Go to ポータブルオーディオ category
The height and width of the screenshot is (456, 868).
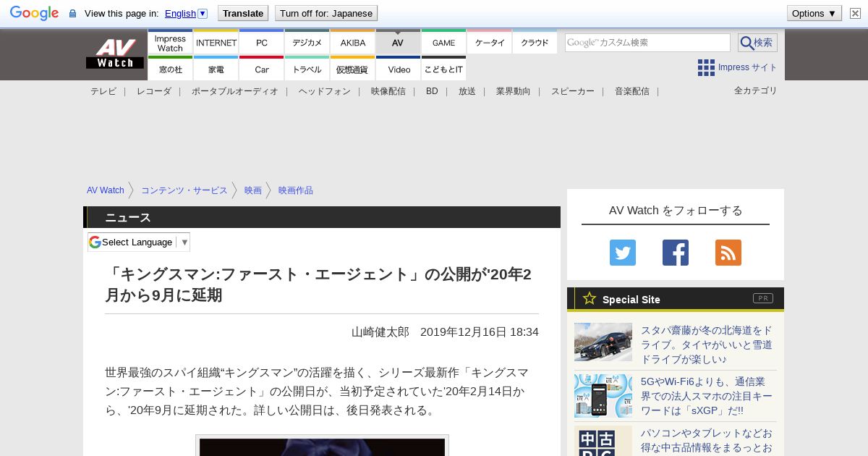(234, 91)
